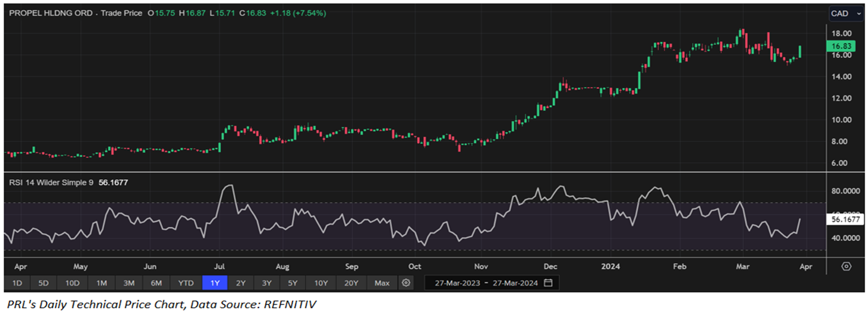The width and height of the screenshot is (868, 313).
Task: Switch to the 2Y range
Action: [241, 283]
